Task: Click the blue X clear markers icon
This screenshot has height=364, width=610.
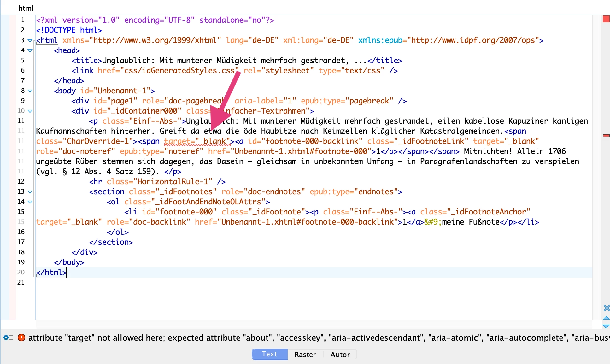Action: pos(606,308)
